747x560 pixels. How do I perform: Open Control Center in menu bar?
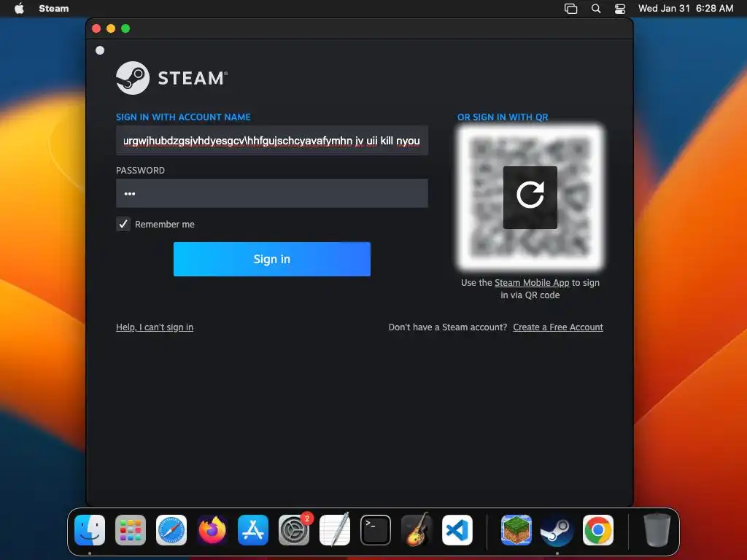pos(620,8)
